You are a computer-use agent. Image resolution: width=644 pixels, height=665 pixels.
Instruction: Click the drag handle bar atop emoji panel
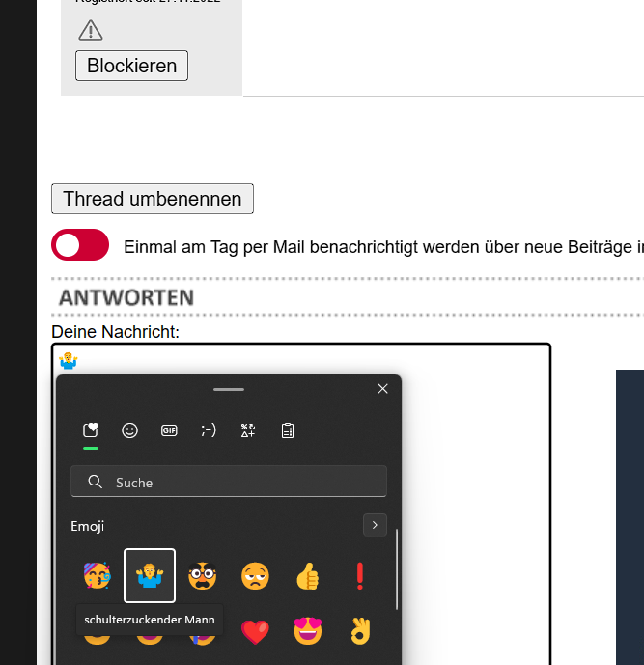[x=229, y=389]
